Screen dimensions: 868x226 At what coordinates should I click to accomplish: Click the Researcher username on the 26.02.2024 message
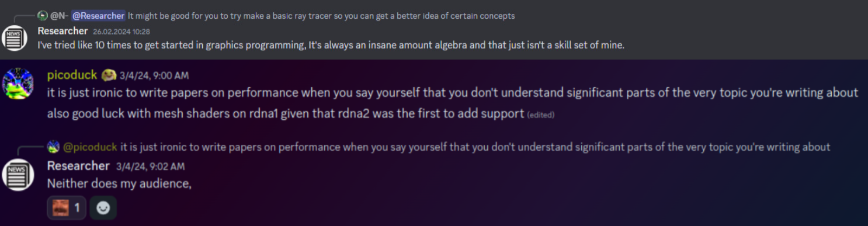63,30
